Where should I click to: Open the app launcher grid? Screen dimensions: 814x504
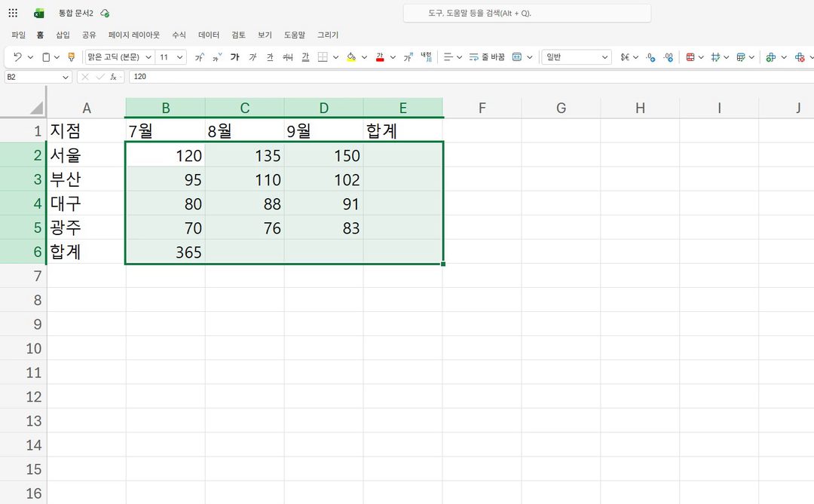(x=13, y=13)
